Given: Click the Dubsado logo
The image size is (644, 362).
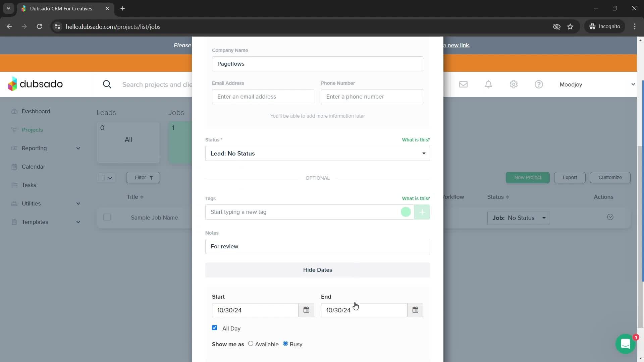Looking at the screenshot, I should coord(35,84).
